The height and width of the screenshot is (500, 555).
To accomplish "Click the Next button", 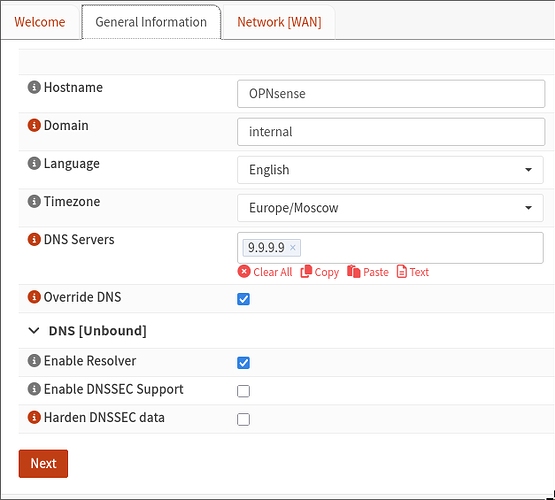I will (x=43, y=464).
